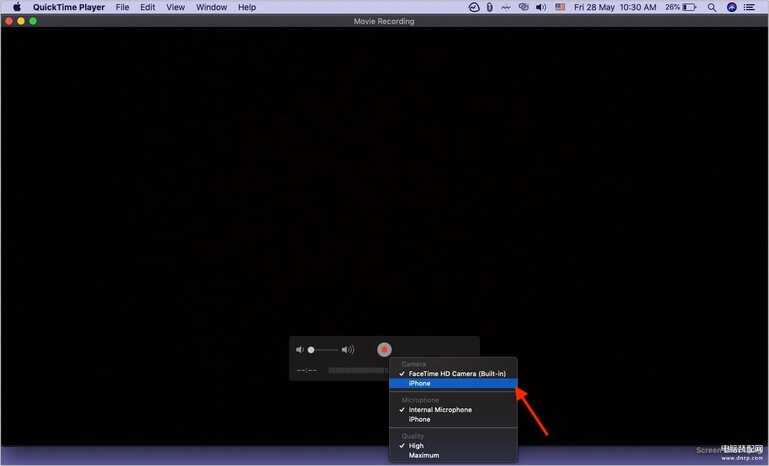Image resolution: width=769 pixels, height=466 pixels.
Task: Choose iPhone under Camera section
Action: [453, 383]
